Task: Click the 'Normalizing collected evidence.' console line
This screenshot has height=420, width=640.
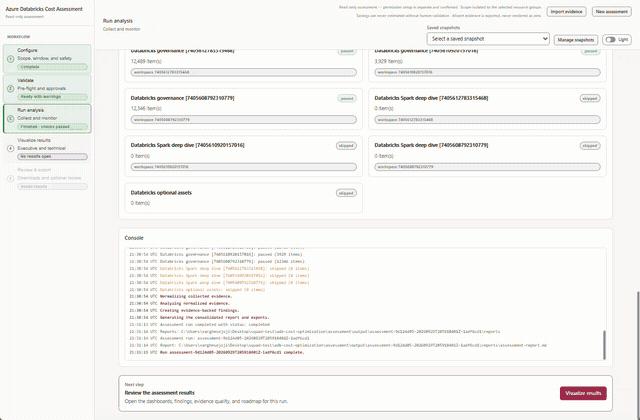Action: 181,296
